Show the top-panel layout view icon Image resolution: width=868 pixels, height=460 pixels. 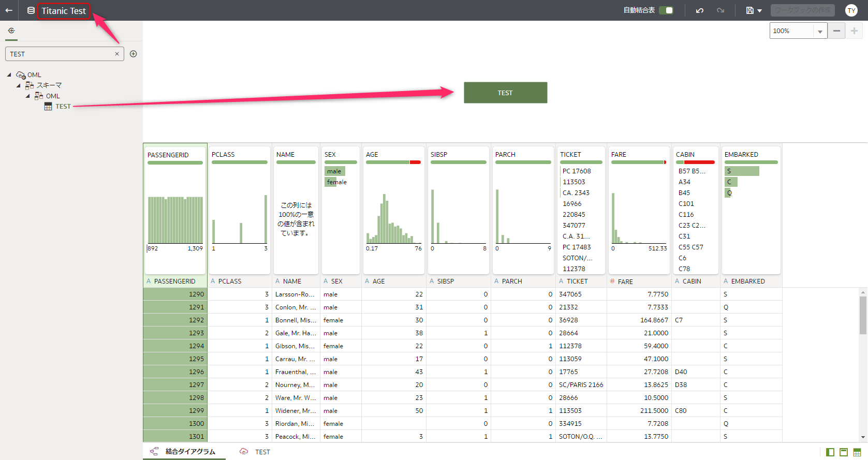pyautogui.click(x=844, y=452)
